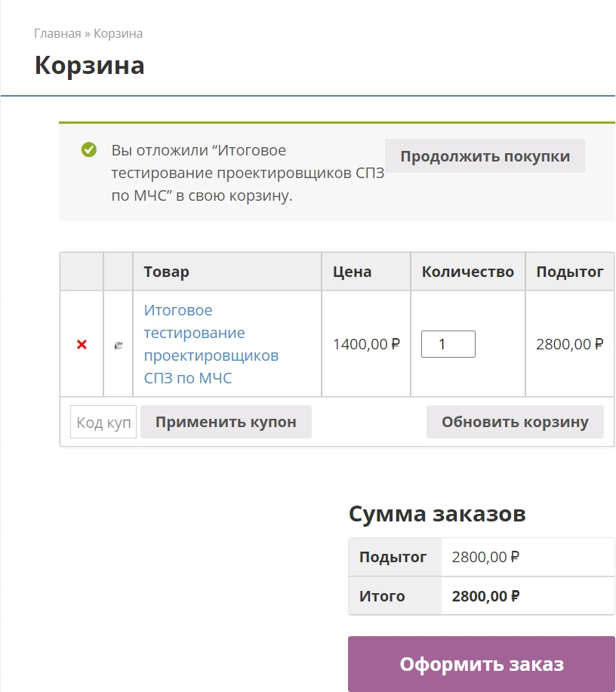Click the Обновить корзину button
The height and width of the screenshot is (692, 616).
click(x=515, y=422)
